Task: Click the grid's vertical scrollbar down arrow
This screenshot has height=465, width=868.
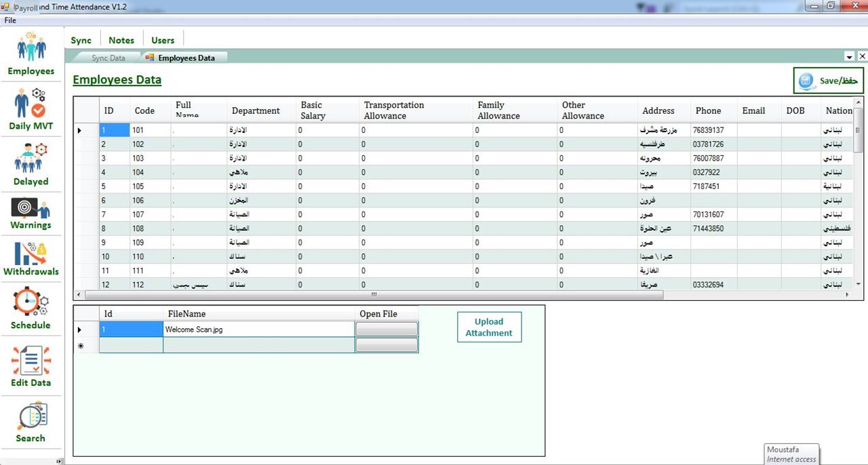Action: [x=858, y=284]
